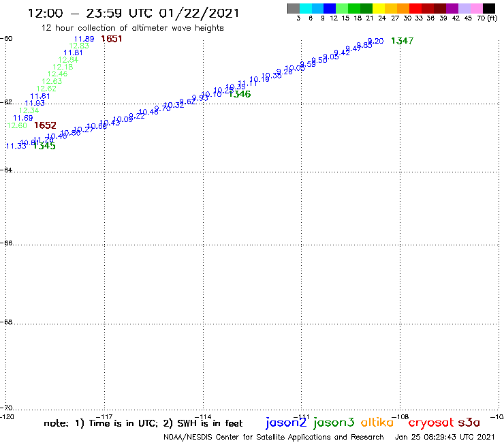The width and height of the screenshot is (504, 443).
Task: Click the gray swatch in the color legend
Action: point(294,8)
